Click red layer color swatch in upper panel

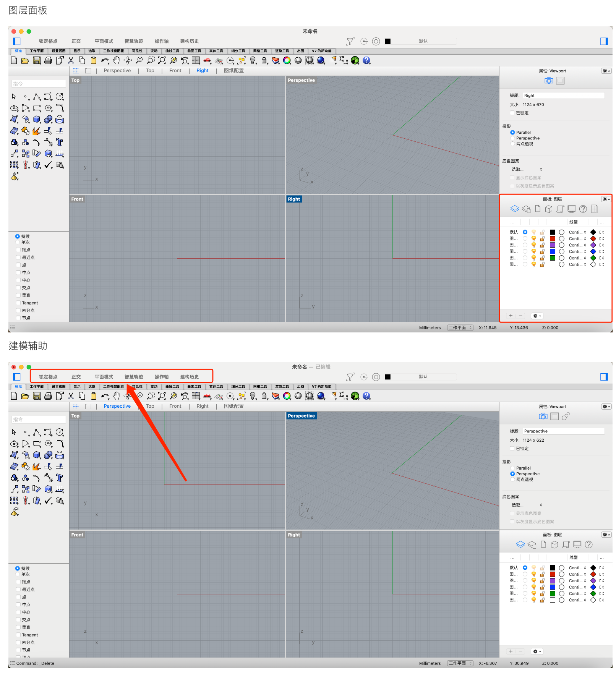(553, 239)
